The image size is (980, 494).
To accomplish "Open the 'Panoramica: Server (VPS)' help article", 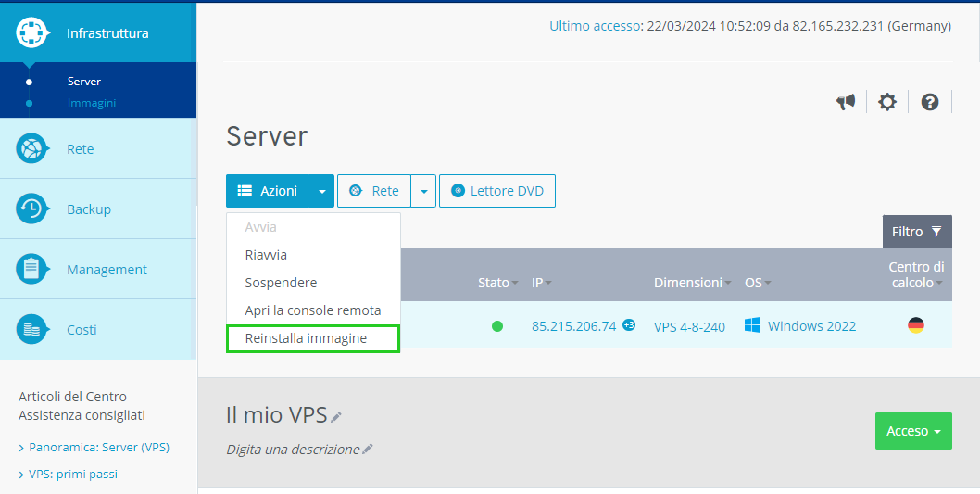I will coord(99,447).
